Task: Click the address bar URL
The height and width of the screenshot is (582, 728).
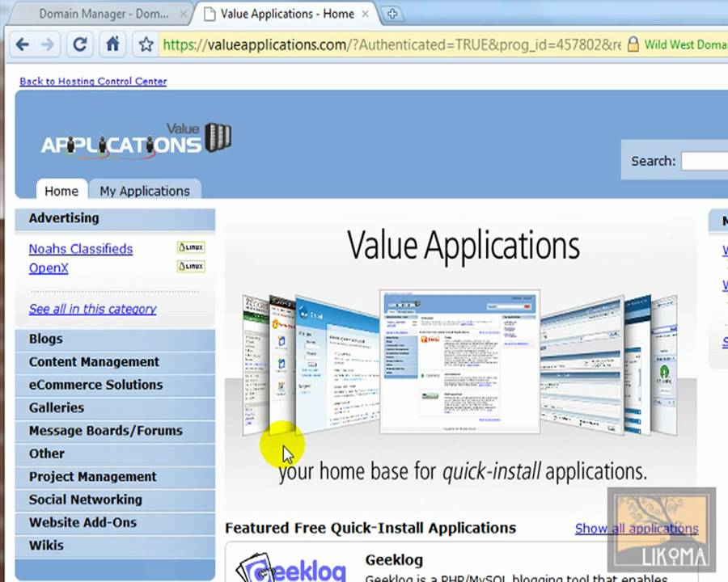Action: [392, 44]
